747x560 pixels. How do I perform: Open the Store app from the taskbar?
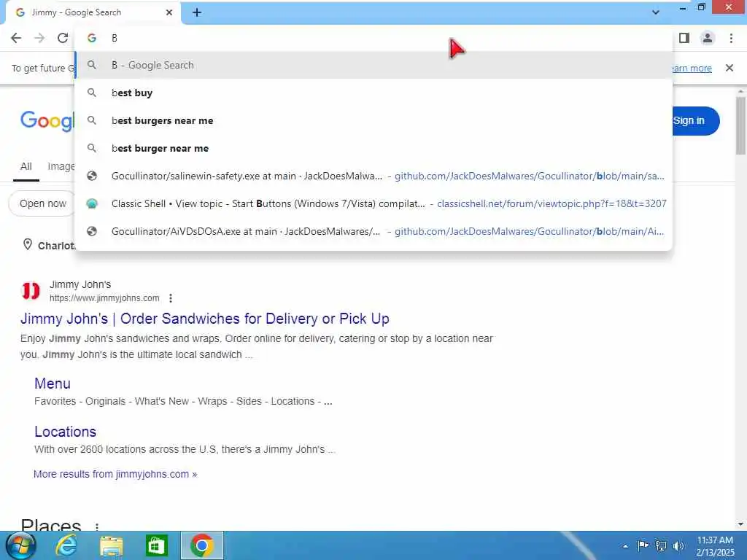(157, 545)
